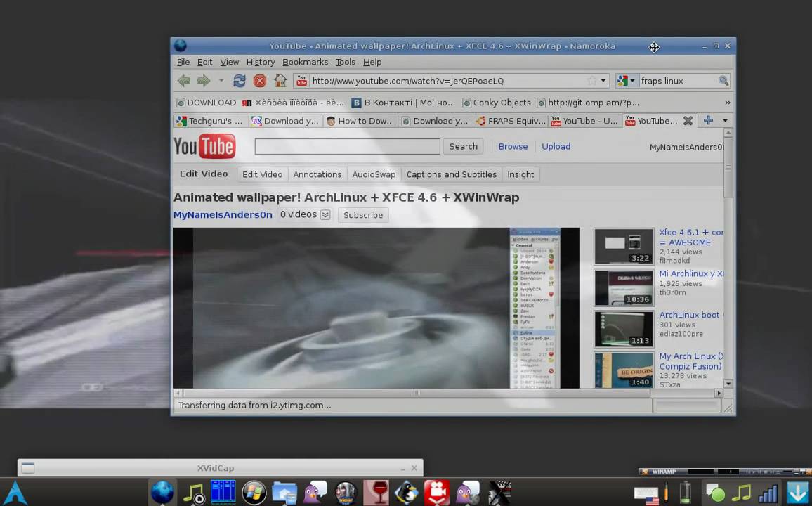
Task: Open a new tab with the plus icon
Action: coord(708,120)
